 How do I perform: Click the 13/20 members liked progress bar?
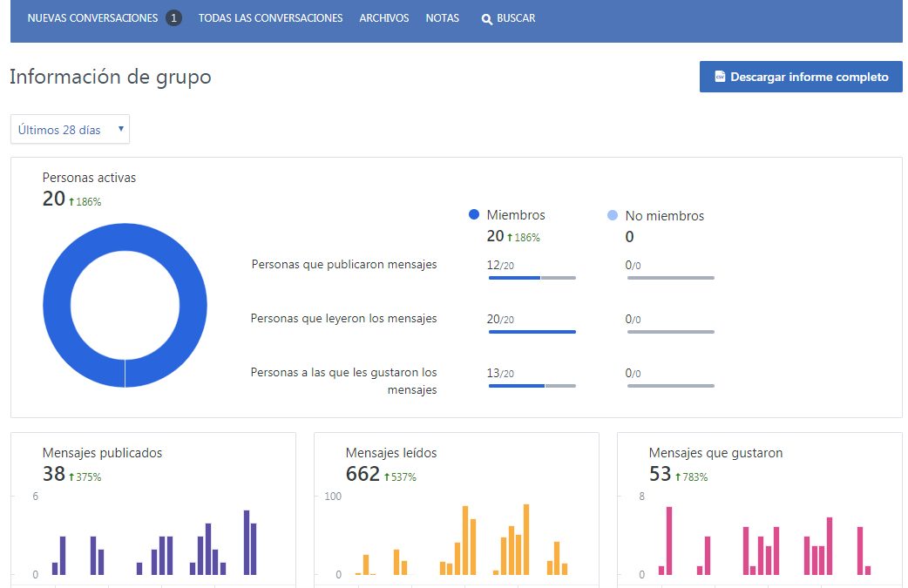532,386
